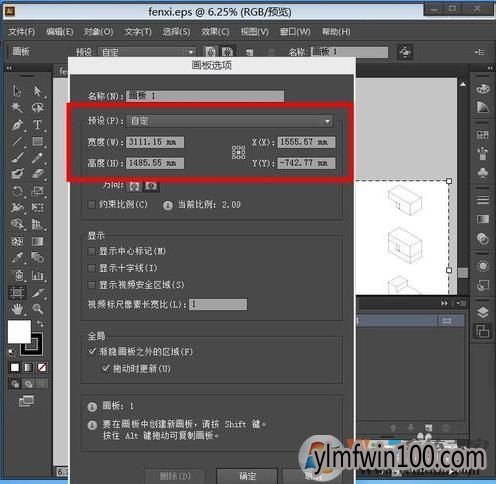496x484 pixels.
Task: Select the Line Segment tool
Action: tap(17, 141)
